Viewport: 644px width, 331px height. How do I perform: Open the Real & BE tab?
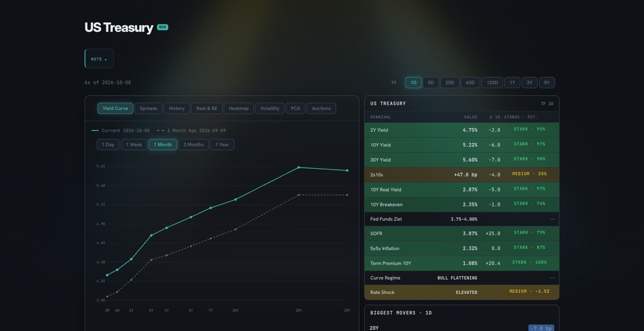click(x=207, y=108)
